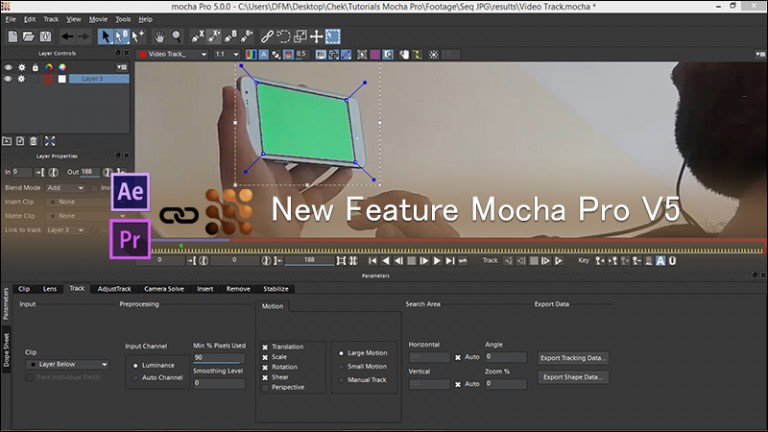The height and width of the screenshot is (432, 768).
Task: Toggle the Rotation checkbox
Action: 265,367
